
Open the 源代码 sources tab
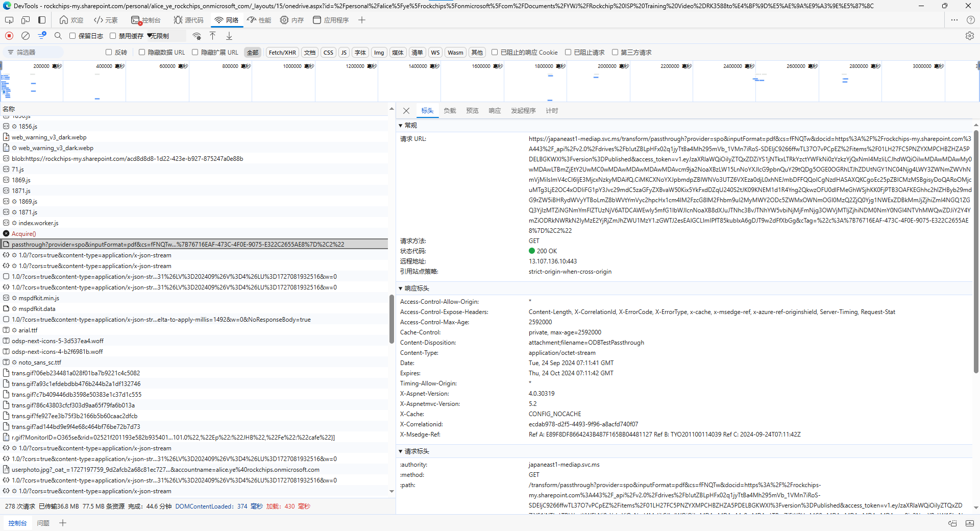point(188,20)
